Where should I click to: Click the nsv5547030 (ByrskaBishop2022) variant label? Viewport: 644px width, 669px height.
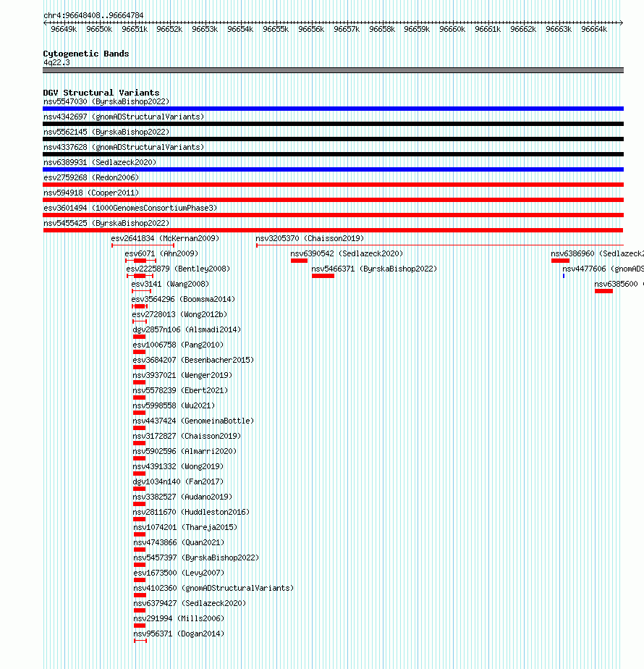(106, 101)
